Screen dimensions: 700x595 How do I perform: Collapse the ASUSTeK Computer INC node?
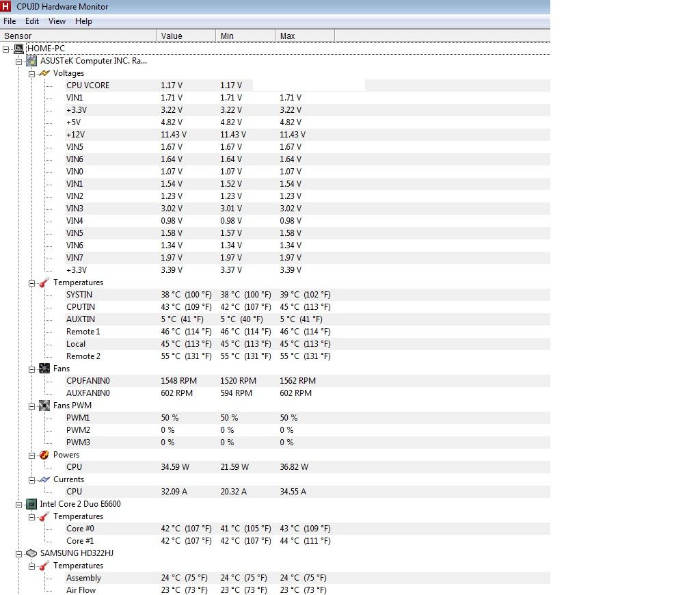18,62
